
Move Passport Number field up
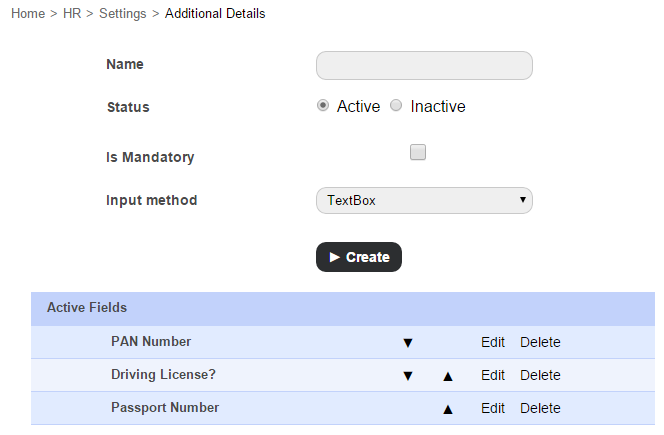(x=448, y=409)
